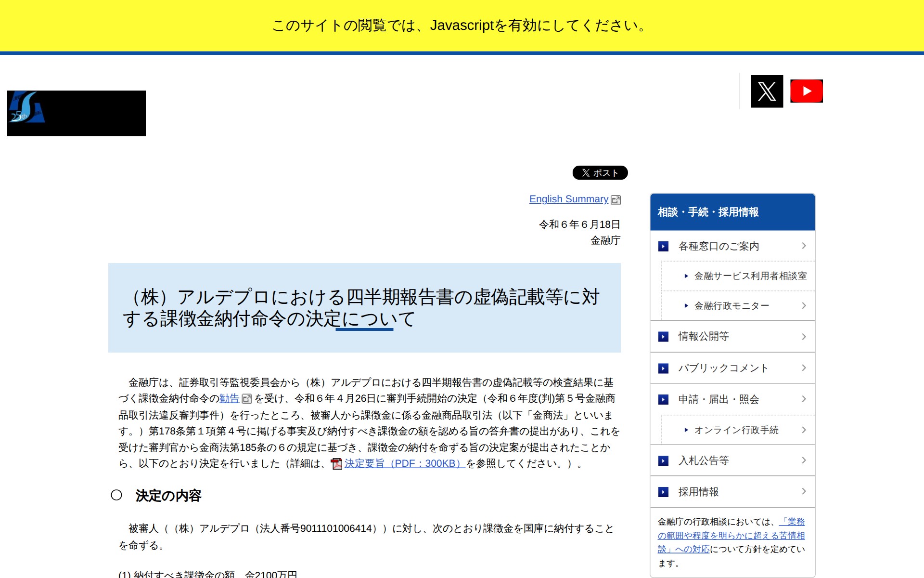Expand the パブリックコメント chevron

(x=804, y=368)
